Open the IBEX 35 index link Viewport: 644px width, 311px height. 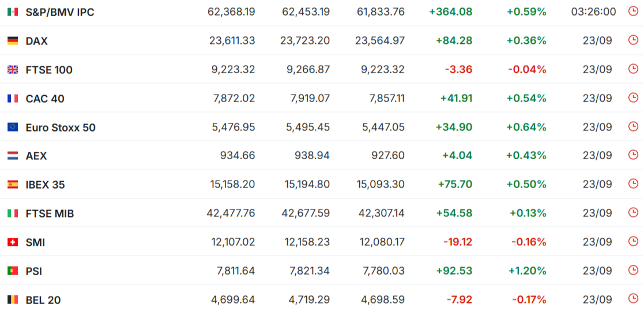click(45, 185)
